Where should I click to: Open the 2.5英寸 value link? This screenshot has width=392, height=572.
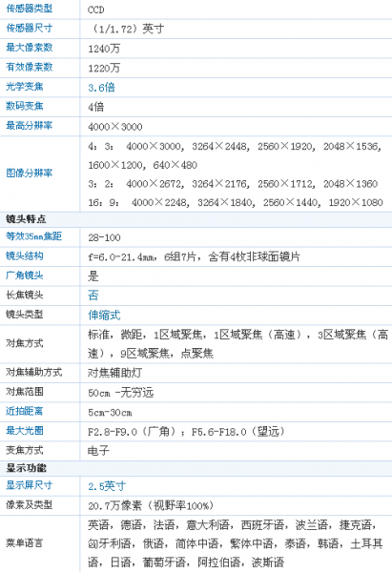click(x=107, y=486)
